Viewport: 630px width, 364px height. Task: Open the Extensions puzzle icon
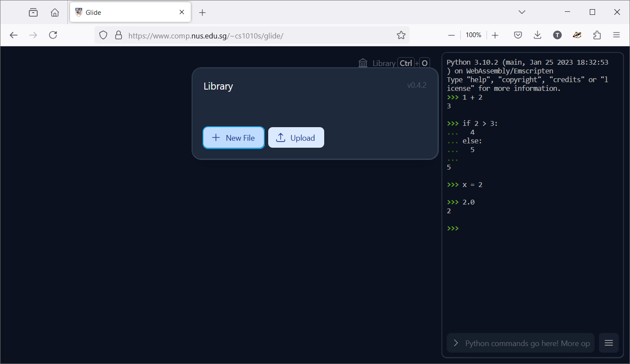coord(597,35)
